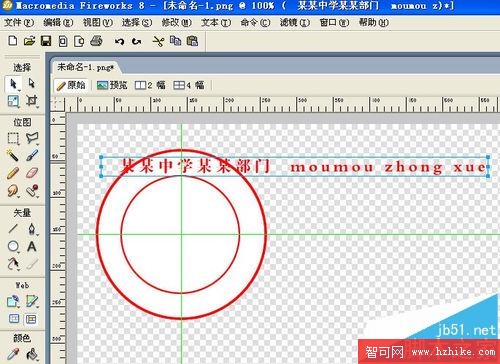This screenshot has width=500, height=364.
Task: Select the Knife tool
Action: (x=32, y=264)
